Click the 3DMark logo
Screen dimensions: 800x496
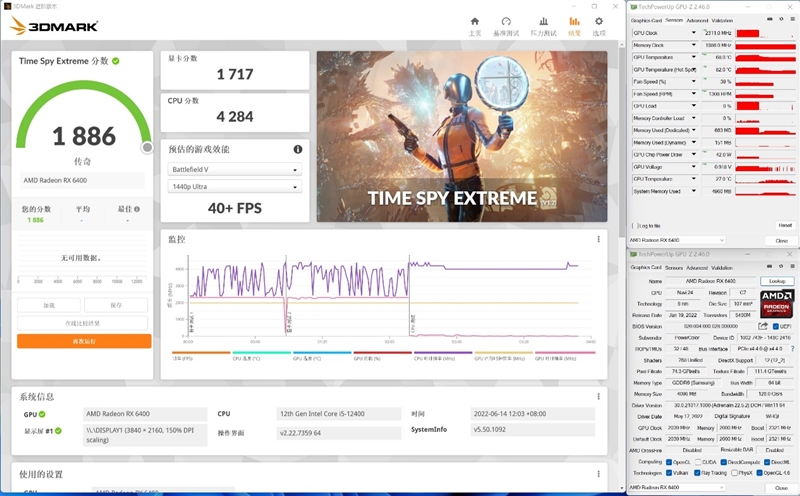(54, 26)
